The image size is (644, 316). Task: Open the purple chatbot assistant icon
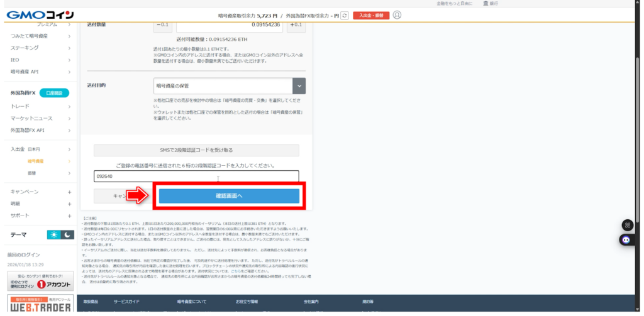pos(626,239)
